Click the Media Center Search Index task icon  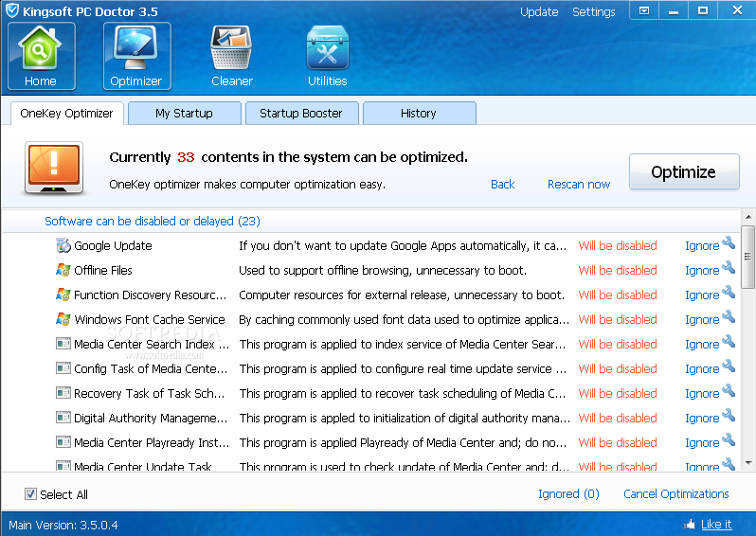63,344
